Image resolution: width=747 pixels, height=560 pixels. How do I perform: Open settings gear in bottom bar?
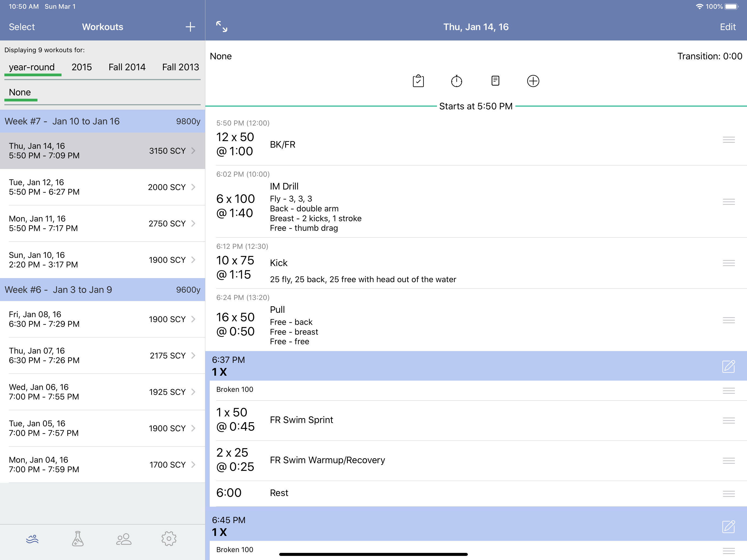point(169,538)
